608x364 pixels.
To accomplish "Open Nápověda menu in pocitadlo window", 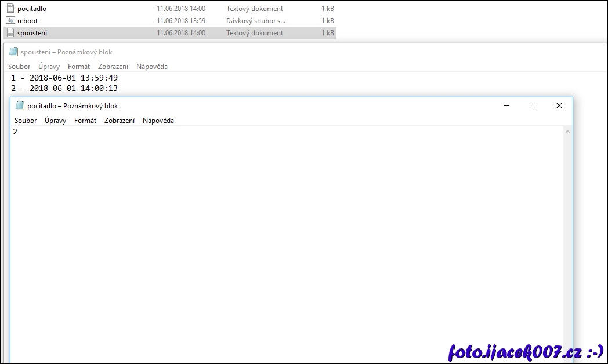I will (158, 121).
